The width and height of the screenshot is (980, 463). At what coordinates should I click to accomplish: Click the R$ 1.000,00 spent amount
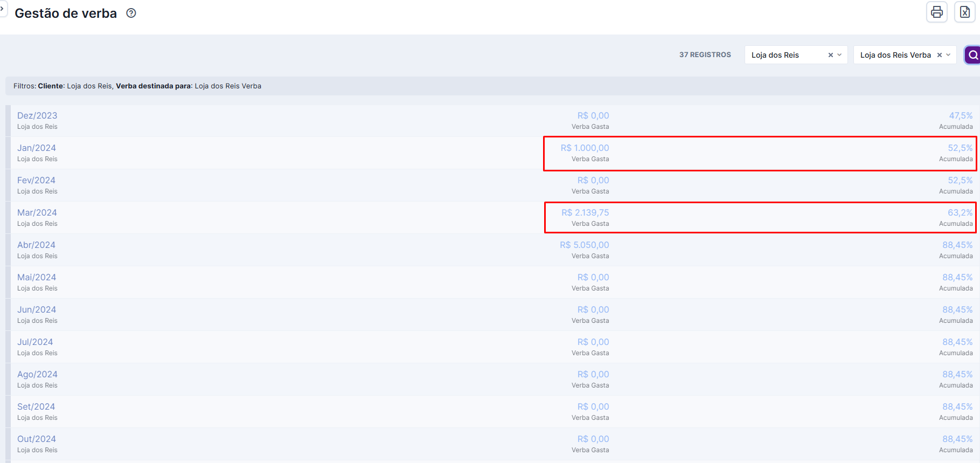pos(585,148)
